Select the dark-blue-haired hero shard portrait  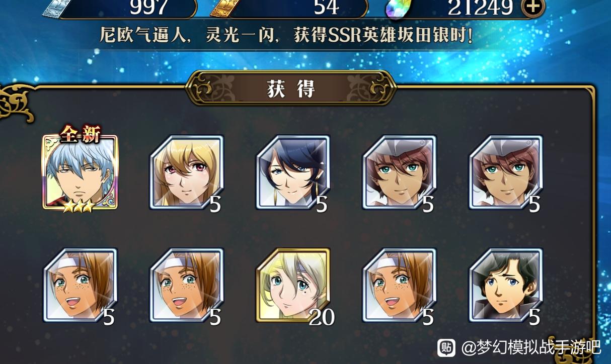(293, 172)
